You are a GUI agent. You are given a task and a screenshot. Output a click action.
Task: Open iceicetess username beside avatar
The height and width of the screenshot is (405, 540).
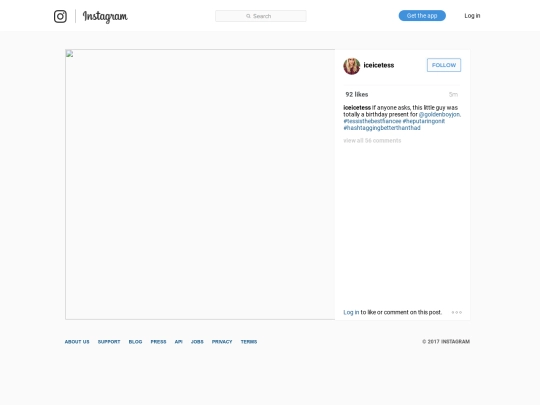tap(379, 65)
